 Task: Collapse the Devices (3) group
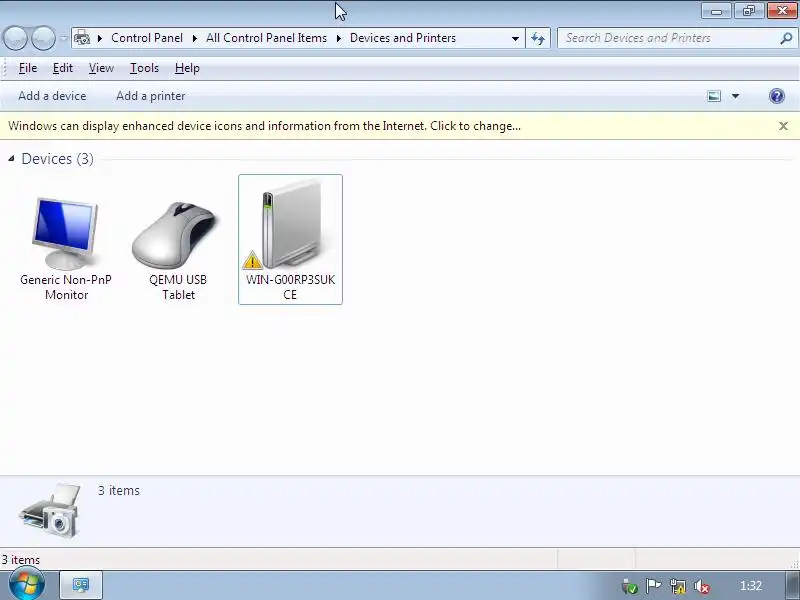click(11, 159)
